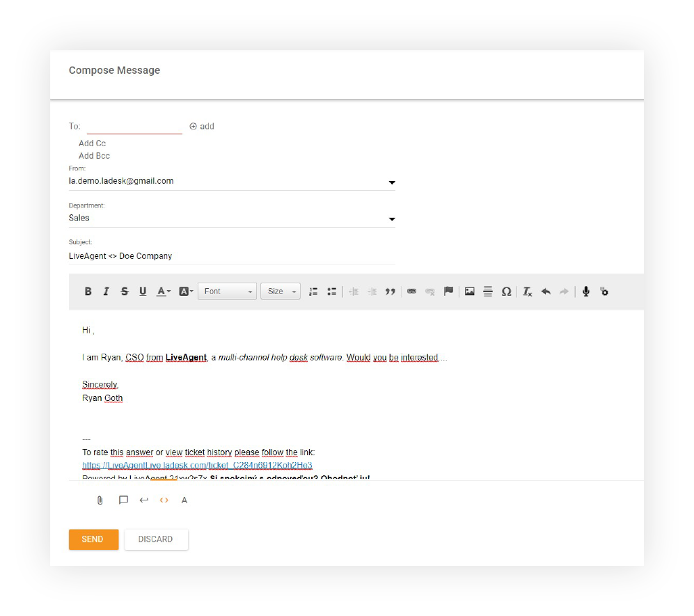This screenshot has height=616, width=694.
Task: Insert a blockquote with the quotation marks icon
Action: pos(391,291)
